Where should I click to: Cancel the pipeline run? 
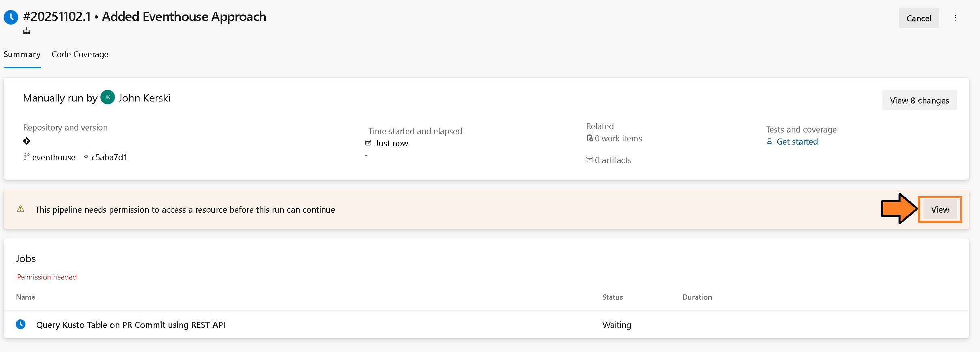click(919, 18)
